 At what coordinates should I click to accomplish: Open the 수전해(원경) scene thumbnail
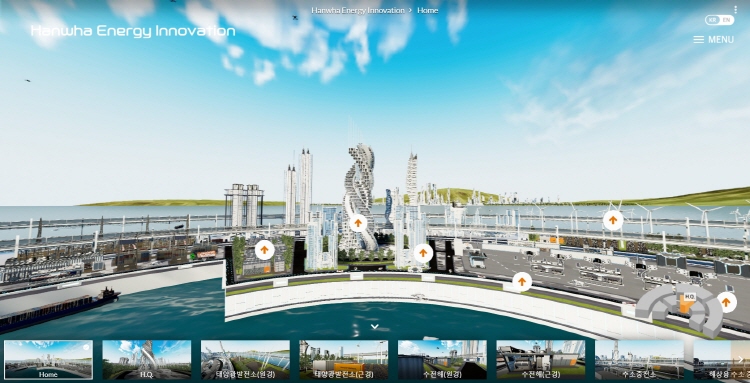(x=442, y=360)
